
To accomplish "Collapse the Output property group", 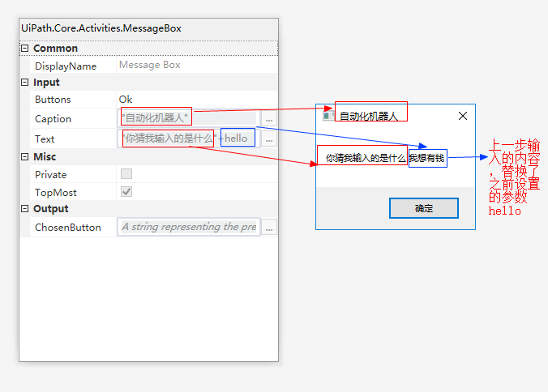I will tap(24, 209).
